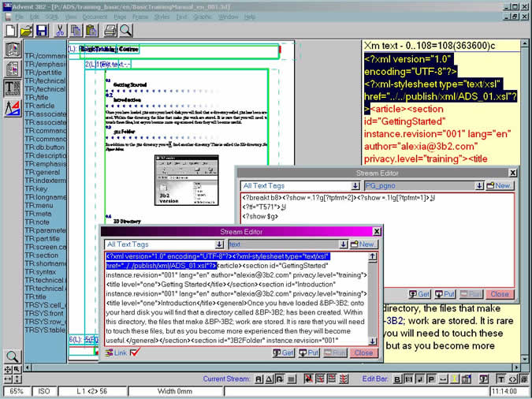Click the Edit Bar 1:1 icon
Image resolution: width=532 pixels, height=399 pixels.
pos(408,379)
